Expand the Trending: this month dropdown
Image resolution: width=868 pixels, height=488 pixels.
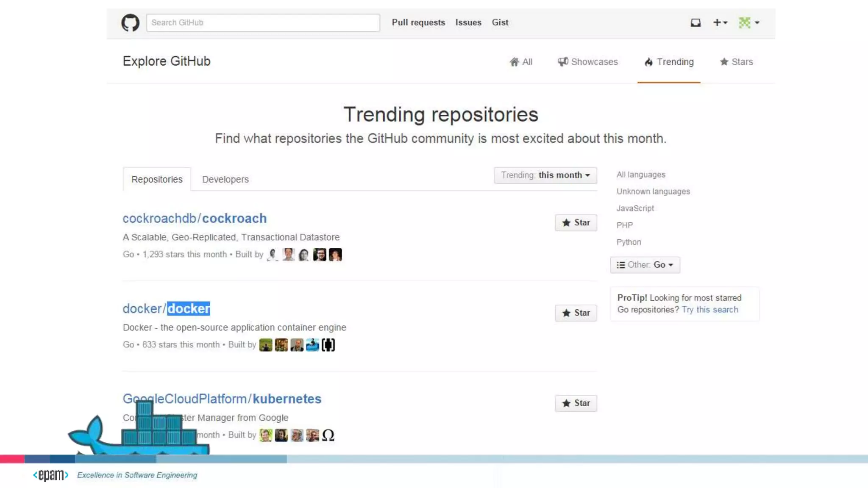(545, 175)
